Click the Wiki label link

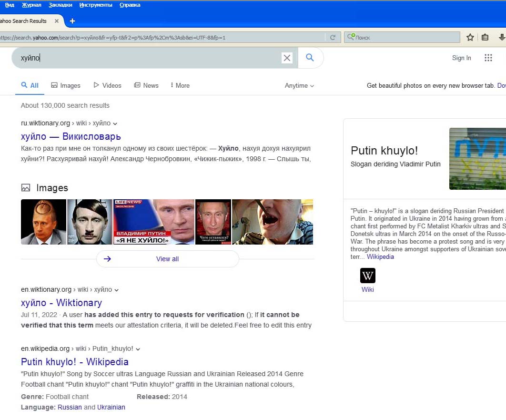(x=367, y=289)
